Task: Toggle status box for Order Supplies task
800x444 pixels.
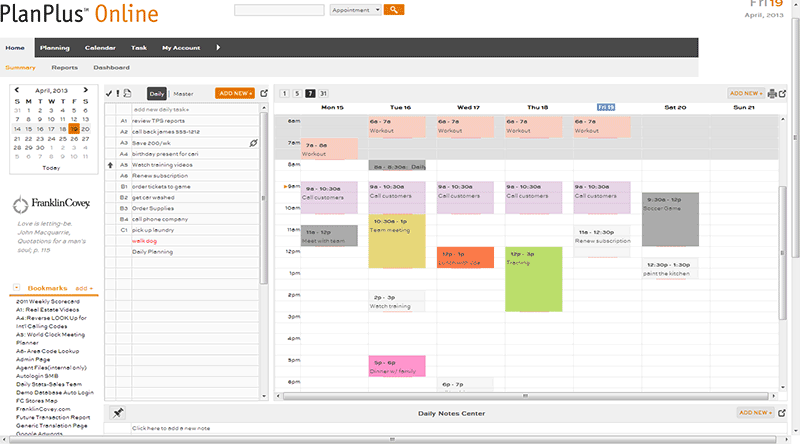Action: pos(110,208)
